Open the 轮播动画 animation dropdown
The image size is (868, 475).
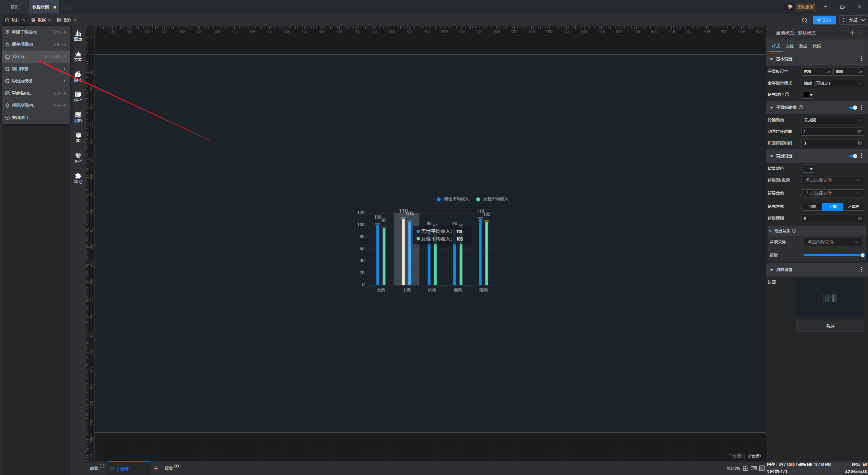pos(832,120)
